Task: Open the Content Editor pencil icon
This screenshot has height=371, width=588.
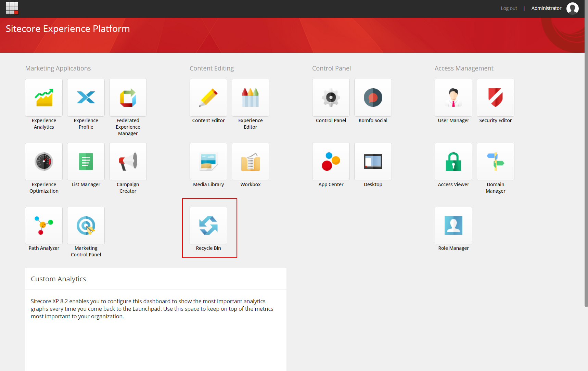Action: [x=208, y=98]
